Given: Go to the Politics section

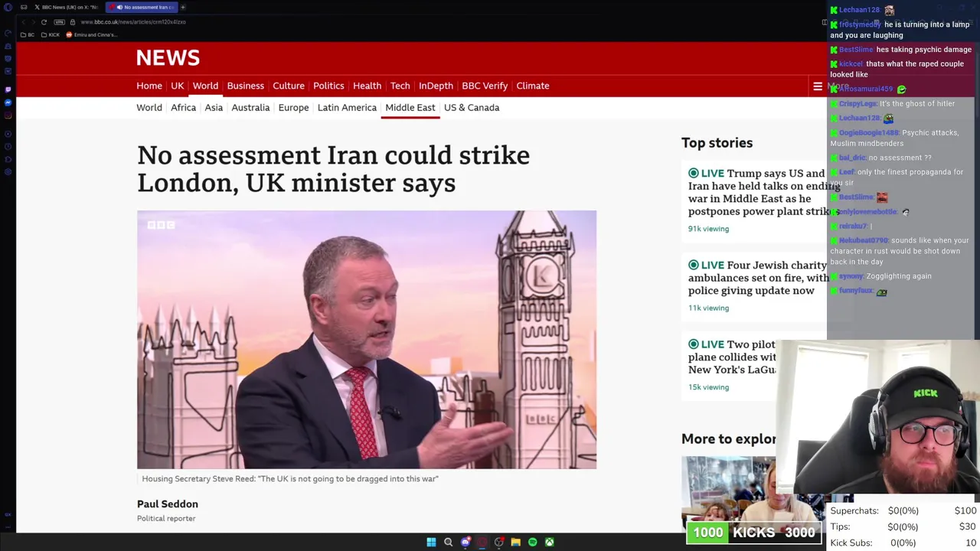Looking at the screenshot, I should click(328, 86).
